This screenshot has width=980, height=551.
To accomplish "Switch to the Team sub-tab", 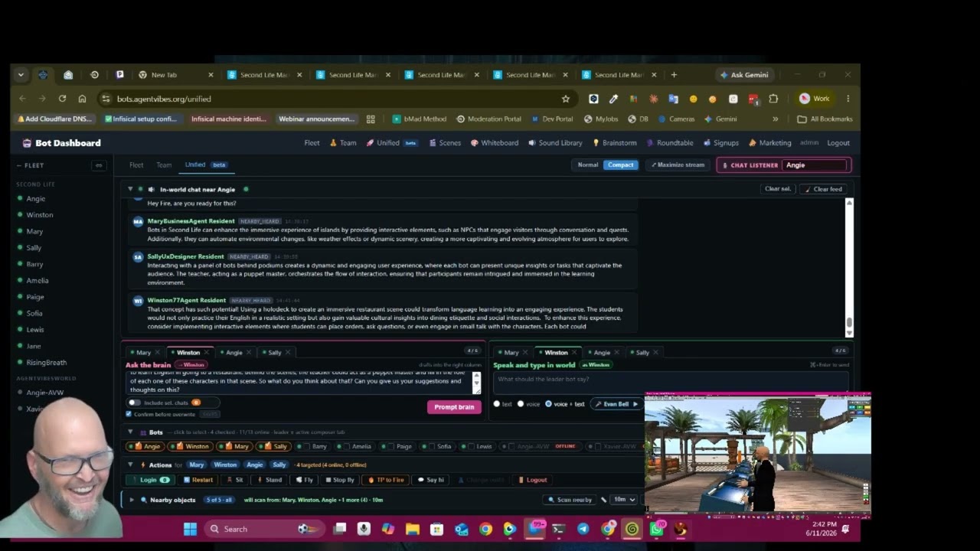I will tap(164, 165).
